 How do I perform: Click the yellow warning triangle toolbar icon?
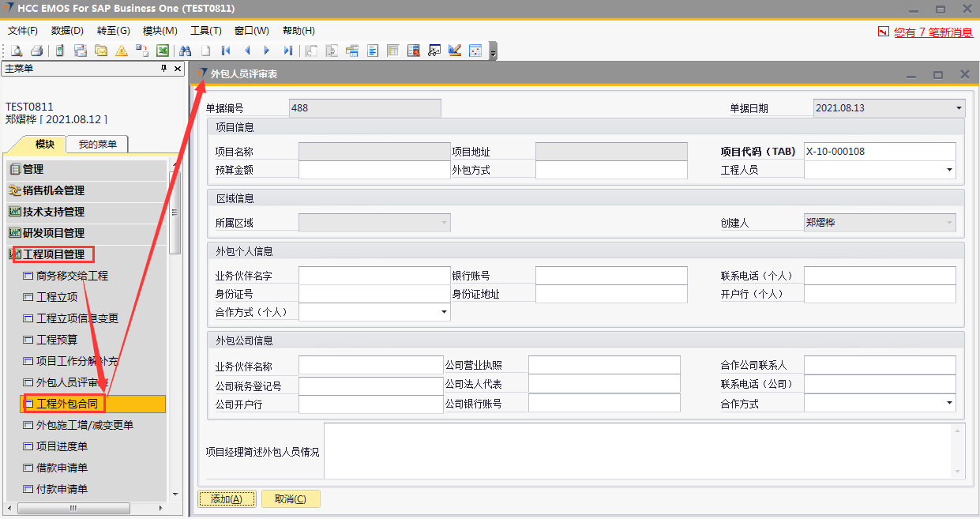[121, 51]
